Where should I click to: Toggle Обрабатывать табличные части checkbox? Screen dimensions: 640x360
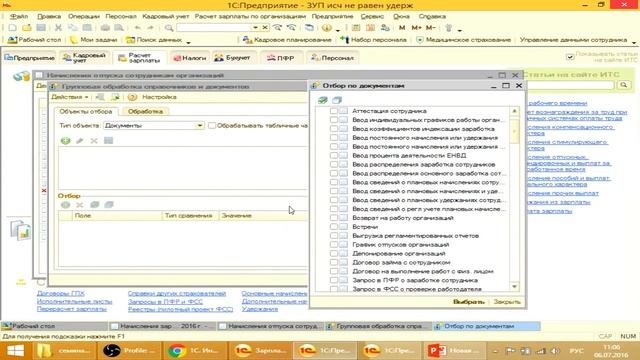(x=212, y=126)
